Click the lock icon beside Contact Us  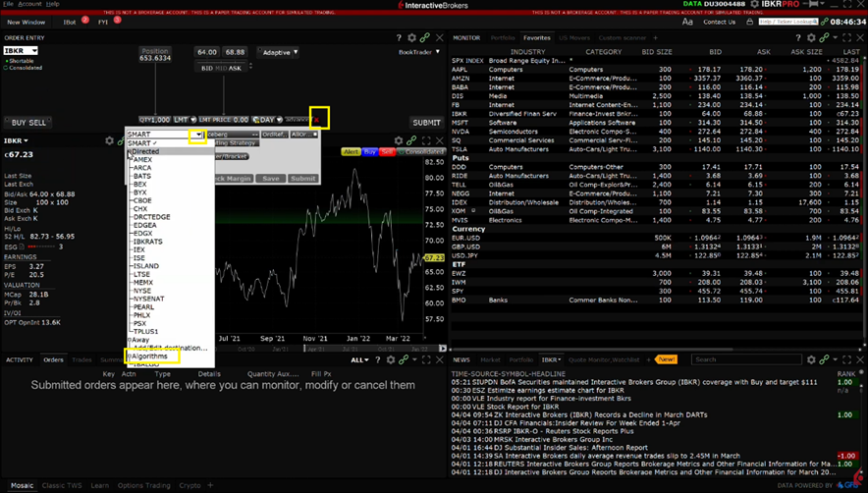click(x=750, y=22)
